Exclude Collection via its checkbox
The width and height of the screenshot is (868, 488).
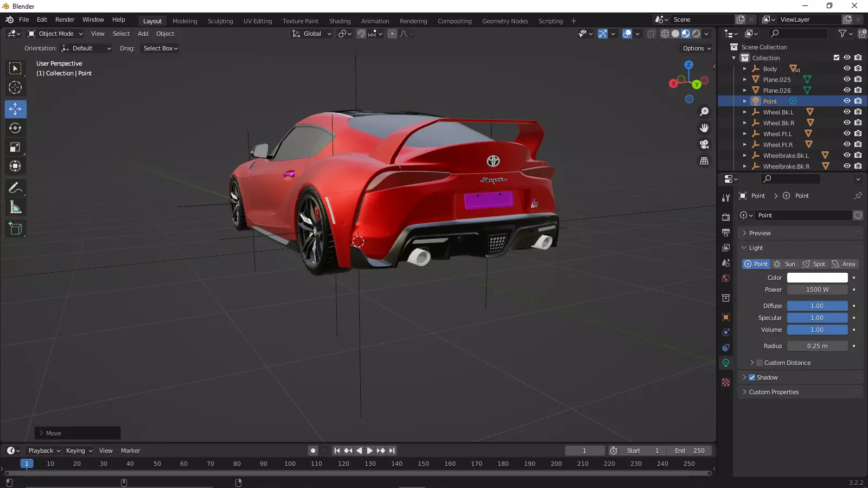tap(836, 57)
